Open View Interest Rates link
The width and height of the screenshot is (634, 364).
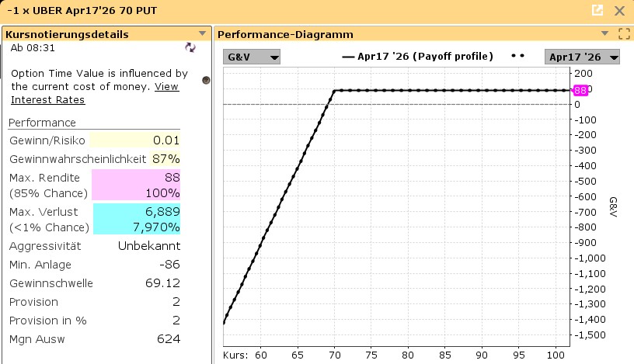[x=95, y=93]
